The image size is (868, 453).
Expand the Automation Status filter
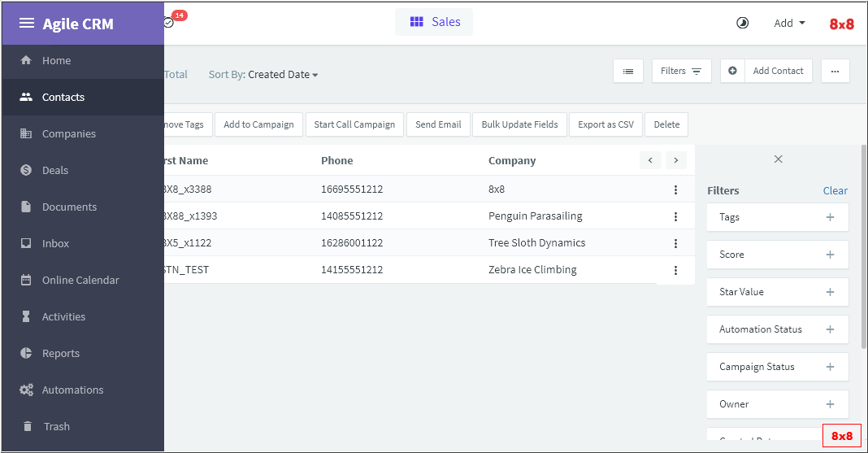point(777,329)
